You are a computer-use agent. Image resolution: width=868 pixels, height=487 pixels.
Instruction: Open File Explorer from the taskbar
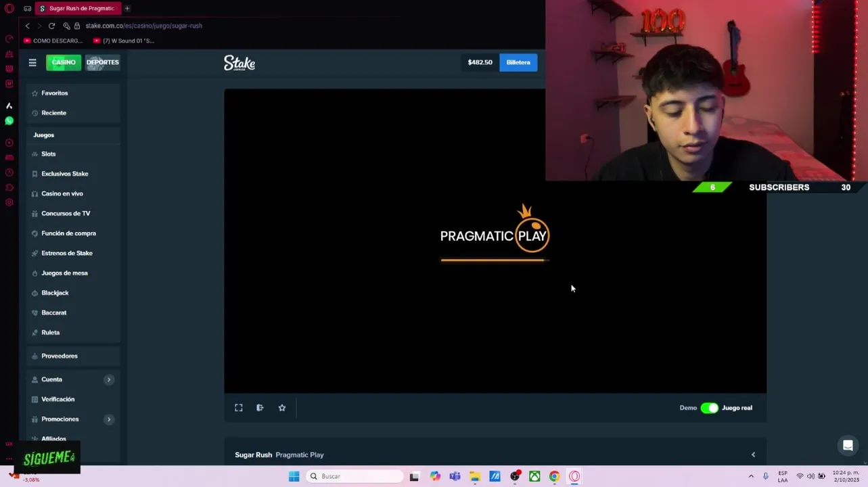tap(475, 476)
